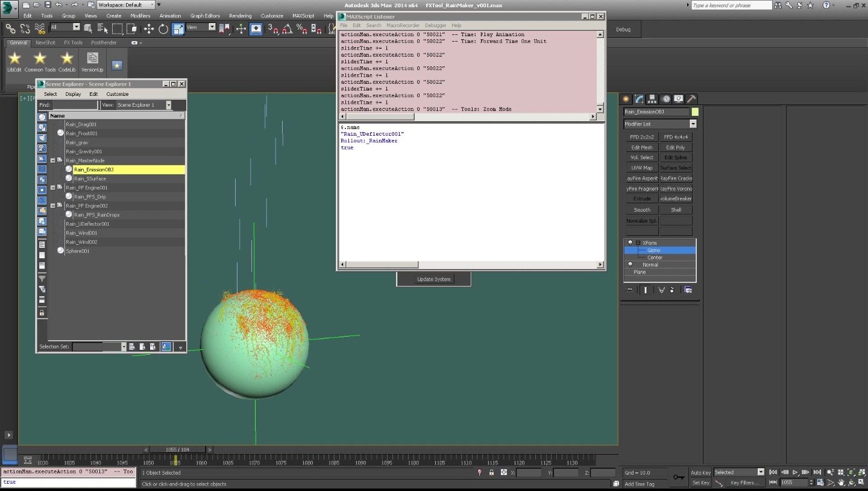Toggle the XForm modifier lightbulb
The height and width of the screenshot is (491, 868).
click(x=630, y=242)
